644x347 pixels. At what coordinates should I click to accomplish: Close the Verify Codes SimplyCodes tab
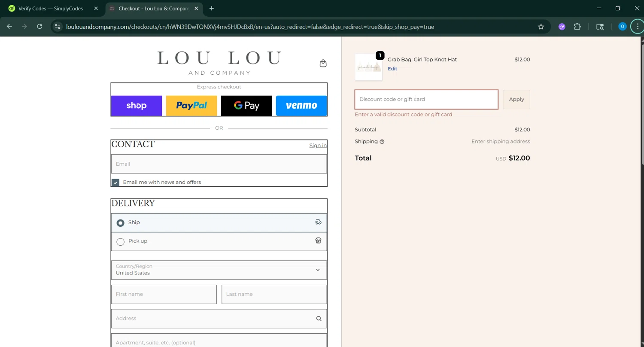[x=96, y=8]
